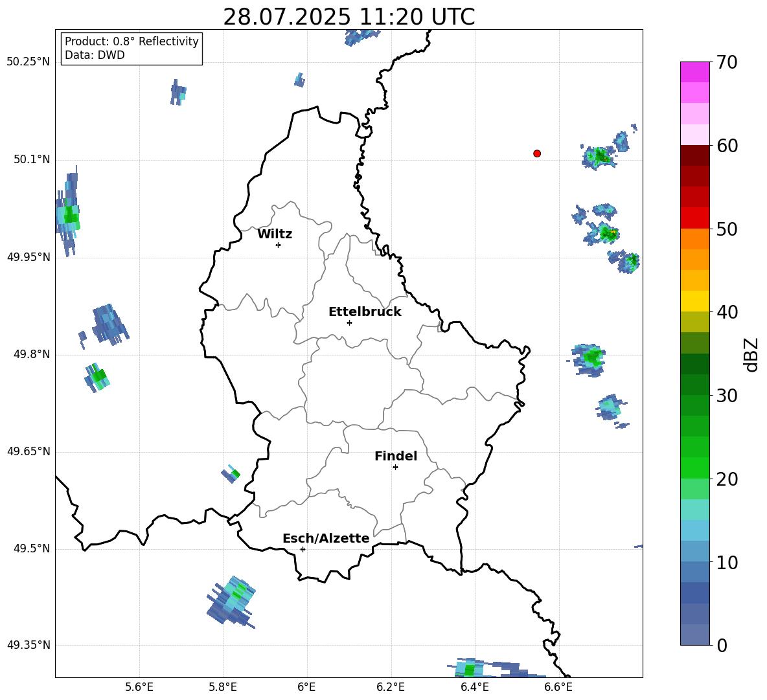Screen dimensions: 767x700
Task: Click the 'Data: DWD' text
Action: pyautogui.click(x=95, y=55)
